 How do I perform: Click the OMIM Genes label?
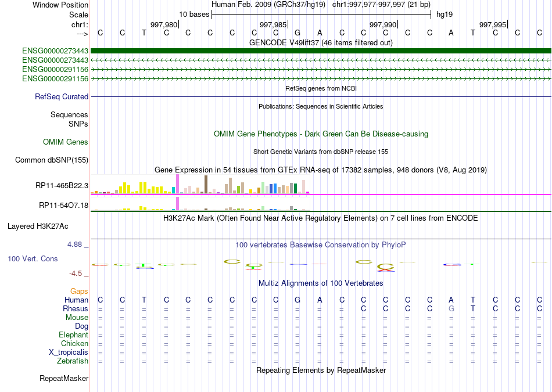[x=65, y=142]
